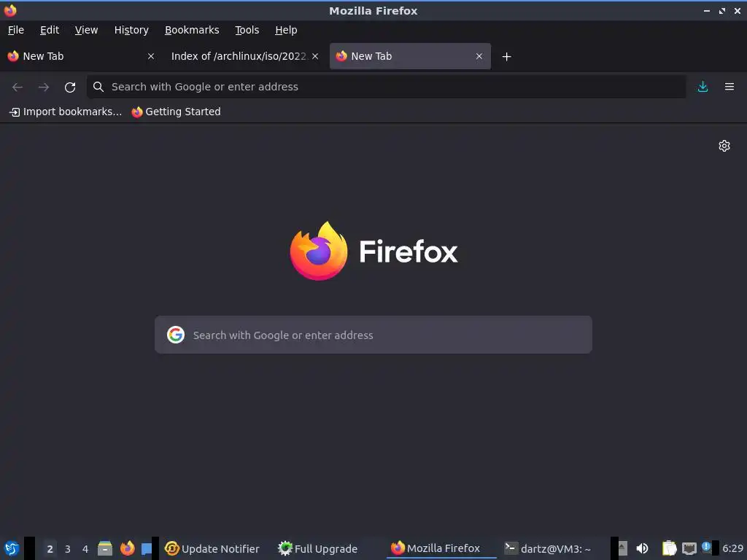
Task: Open the Edit menu
Action: [50, 30]
